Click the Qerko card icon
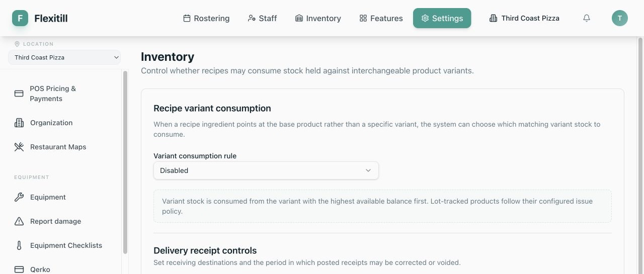644x274 pixels. pyautogui.click(x=19, y=269)
